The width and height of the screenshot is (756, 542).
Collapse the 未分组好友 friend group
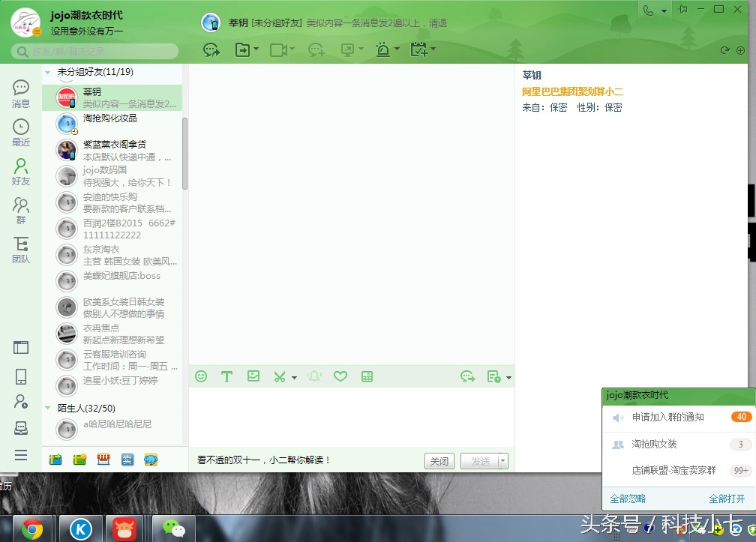tap(48, 72)
